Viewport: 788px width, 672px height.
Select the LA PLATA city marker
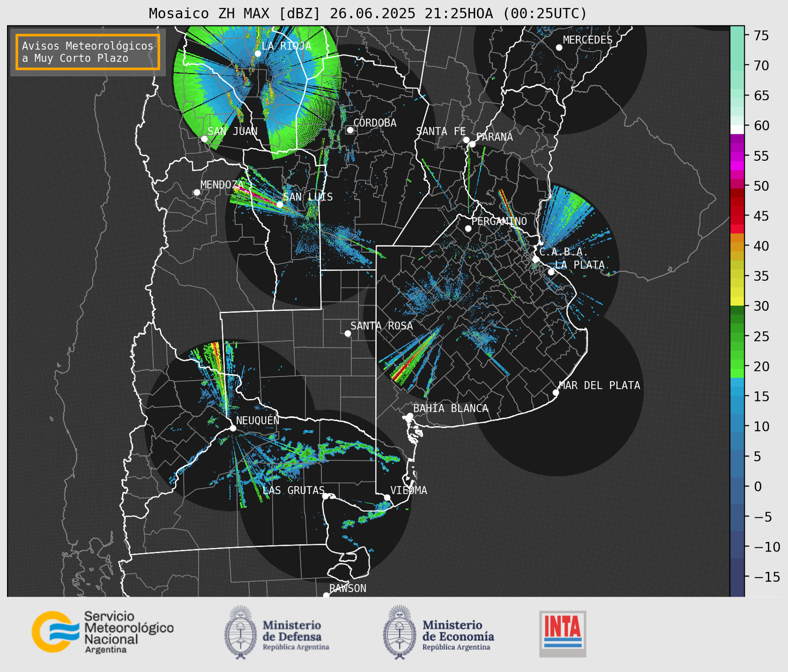[551, 272]
